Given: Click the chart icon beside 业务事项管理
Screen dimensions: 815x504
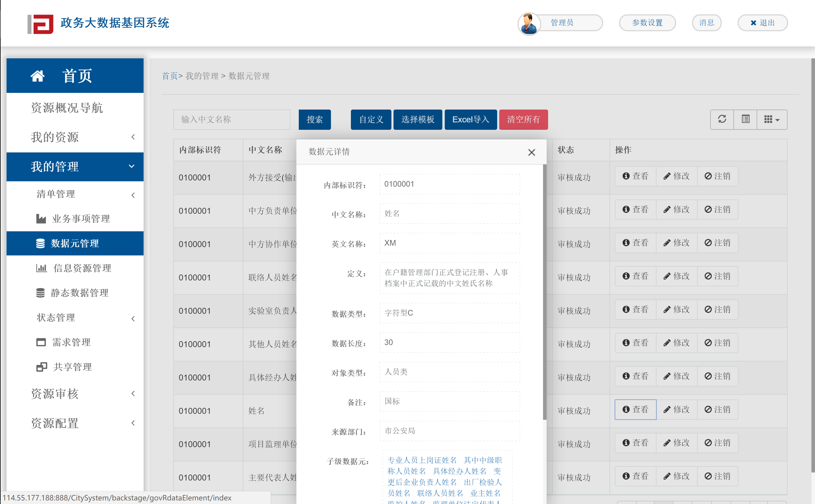Looking at the screenshot, I should point(41,219).
